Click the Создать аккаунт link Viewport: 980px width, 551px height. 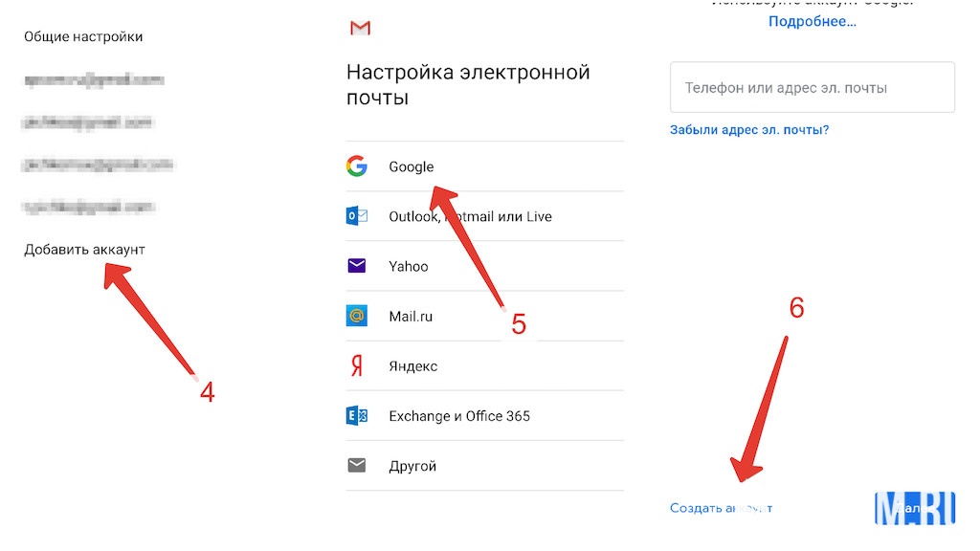click(722, 508)
